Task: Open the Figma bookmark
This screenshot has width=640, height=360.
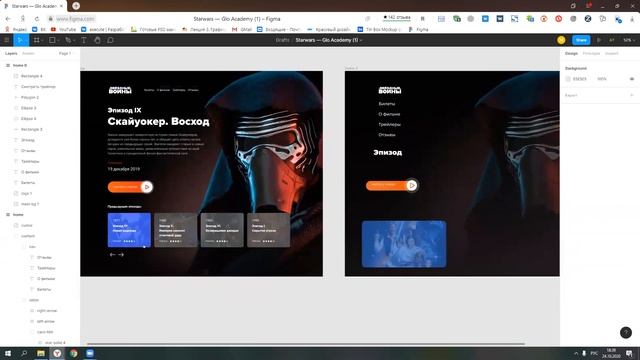Action: click(418, 29)
